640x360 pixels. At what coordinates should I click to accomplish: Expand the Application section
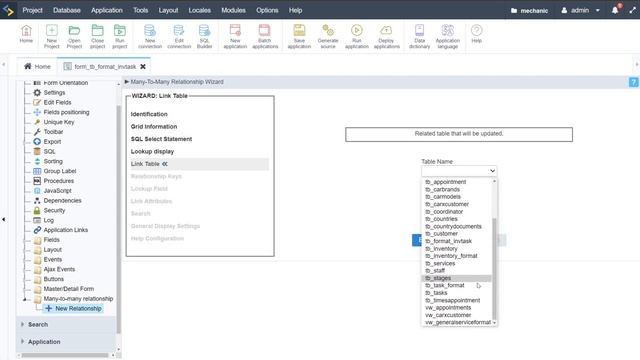pos(44,342)
